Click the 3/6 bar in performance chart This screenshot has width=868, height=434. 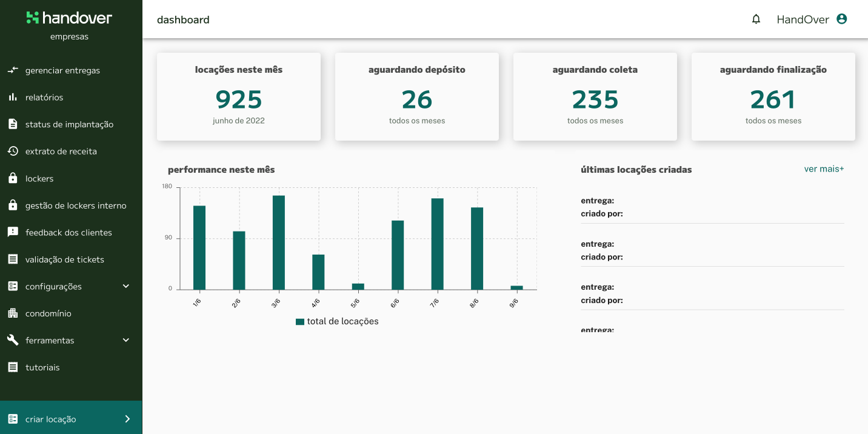[x=279, y=242]
